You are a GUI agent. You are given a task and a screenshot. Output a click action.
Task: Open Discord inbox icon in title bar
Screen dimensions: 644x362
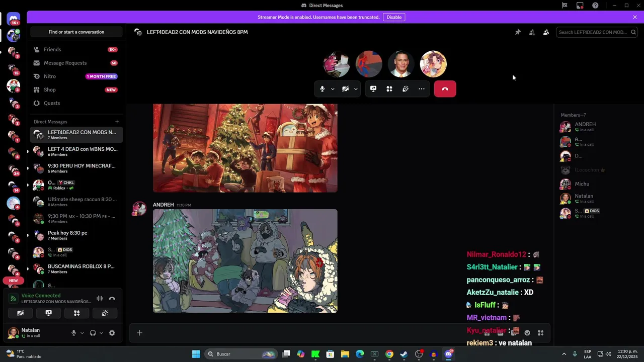[580, 6]
